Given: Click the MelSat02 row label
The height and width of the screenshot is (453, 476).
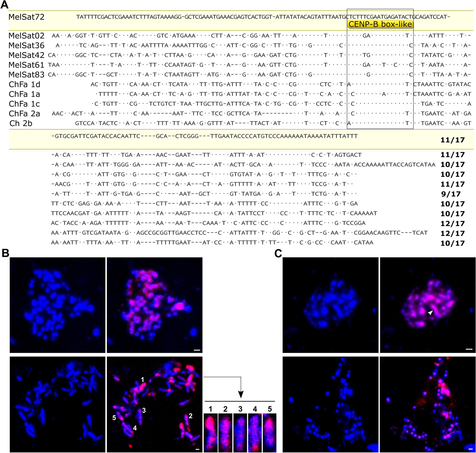Looking at the screenshot, I should [26, 36].
